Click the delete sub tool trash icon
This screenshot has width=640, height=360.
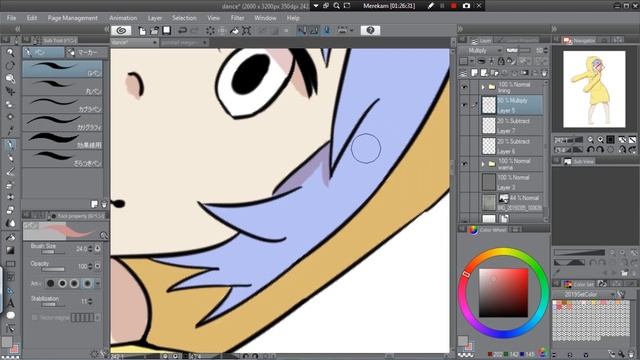104,204
